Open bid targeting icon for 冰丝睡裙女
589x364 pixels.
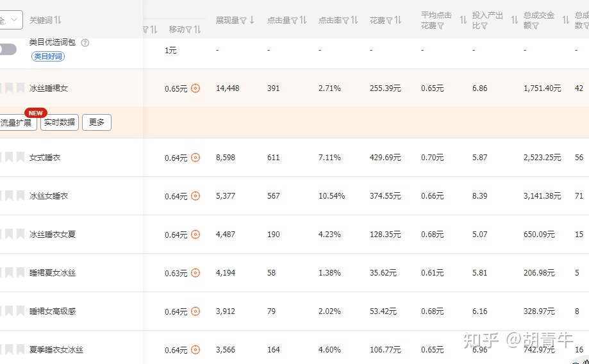[x=195, y=88]
